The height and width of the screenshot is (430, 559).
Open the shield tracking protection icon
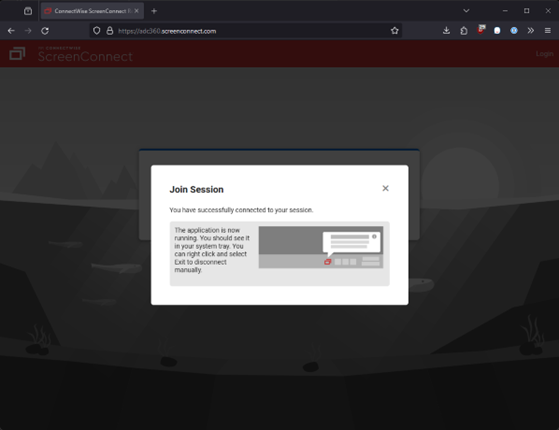97,31
